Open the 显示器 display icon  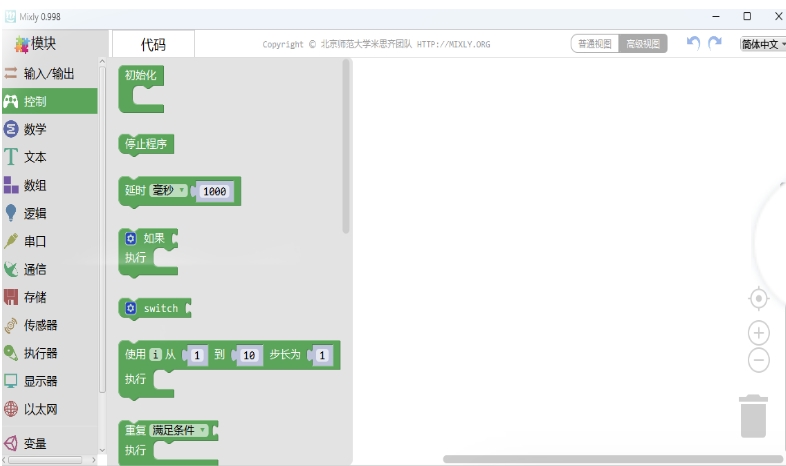[x=11, y=381]
